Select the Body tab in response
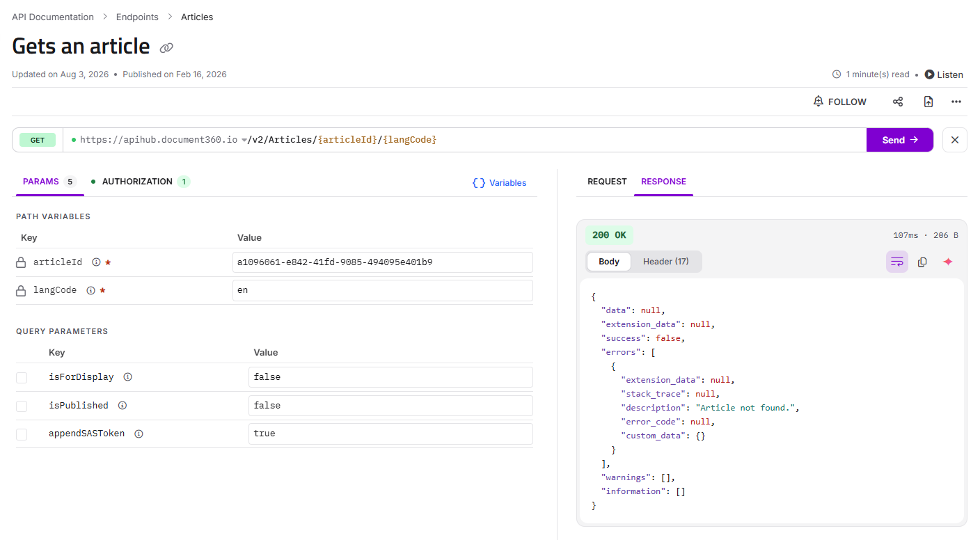The height and width of the screenshot is (540, 980). [x=609, y=262]
